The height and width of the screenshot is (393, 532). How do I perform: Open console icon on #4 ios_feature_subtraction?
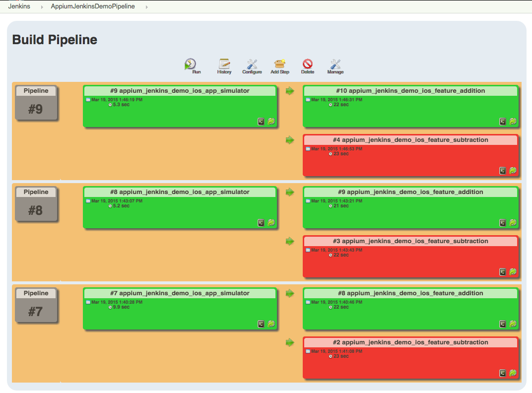click(503, 171)
